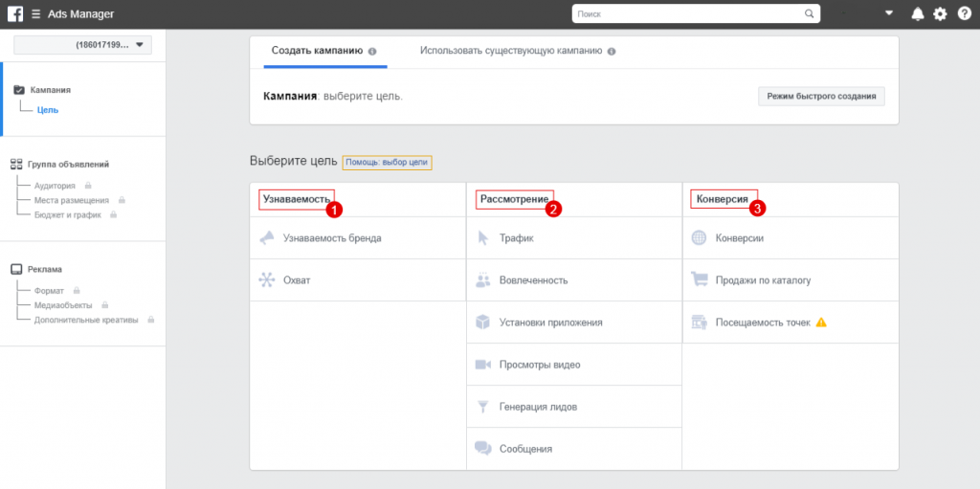Click the people icon for Вовлеченность
Screen dimensions: 980x489
coord(483,280)
